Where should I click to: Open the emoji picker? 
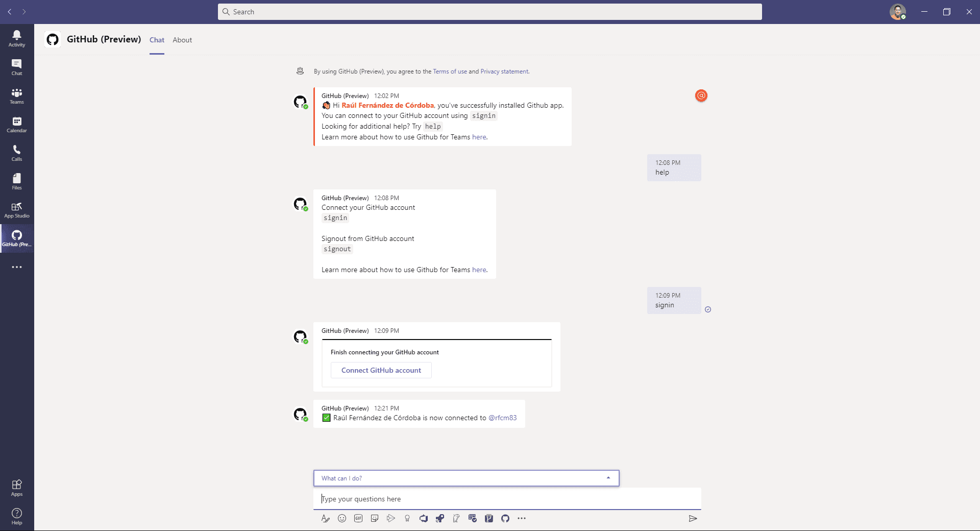(x=342, y=518)
